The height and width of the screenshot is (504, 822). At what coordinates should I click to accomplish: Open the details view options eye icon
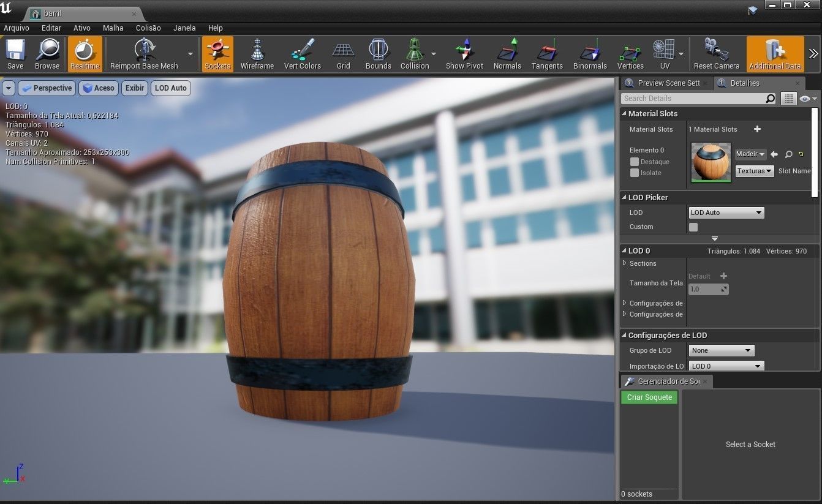[x=808, y=99]
